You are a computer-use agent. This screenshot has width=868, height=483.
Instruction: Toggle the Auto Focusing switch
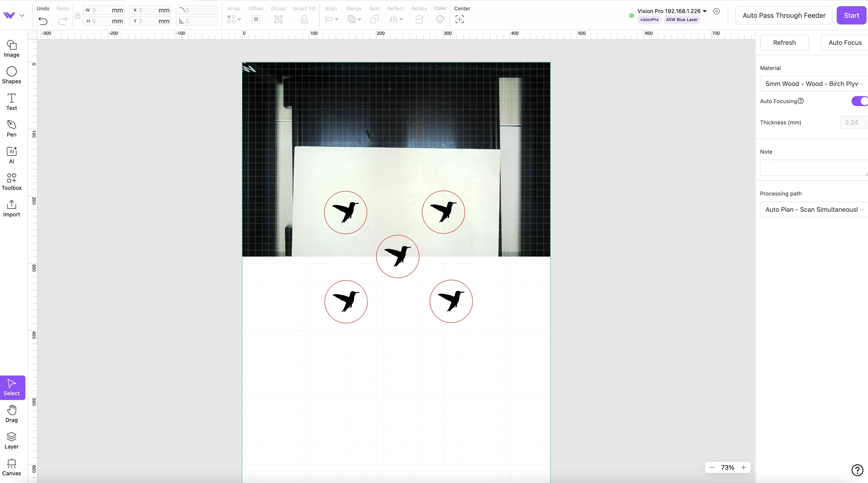860,101
